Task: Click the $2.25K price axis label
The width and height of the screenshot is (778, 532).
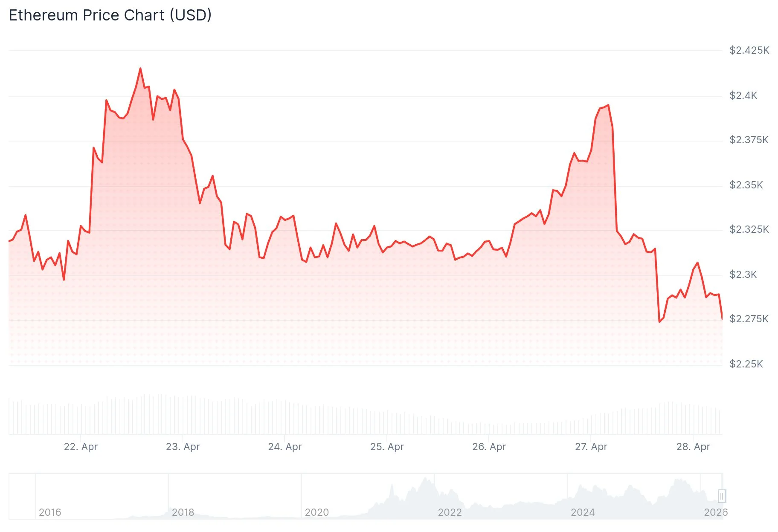Action: point(746,364)
